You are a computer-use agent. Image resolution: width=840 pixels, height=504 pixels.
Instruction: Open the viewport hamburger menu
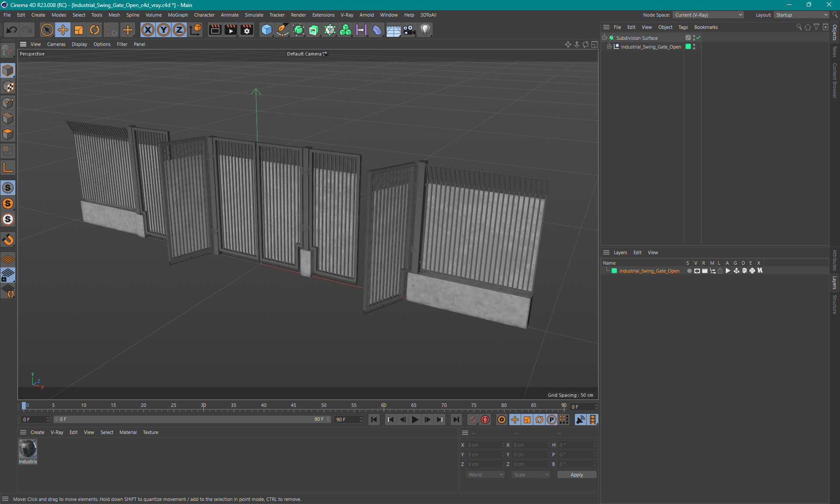(x=23, y=44)
